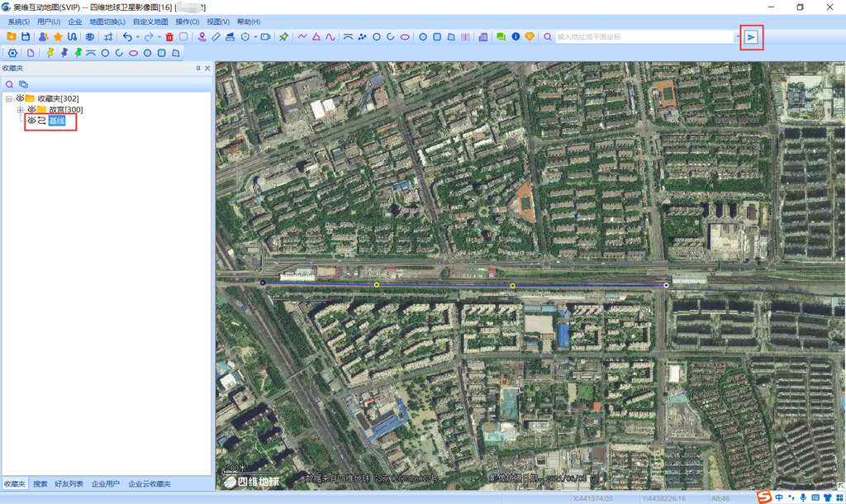The image size is (846, 504).
Task: Click the green chat messages icon
Action: [501, 37]
